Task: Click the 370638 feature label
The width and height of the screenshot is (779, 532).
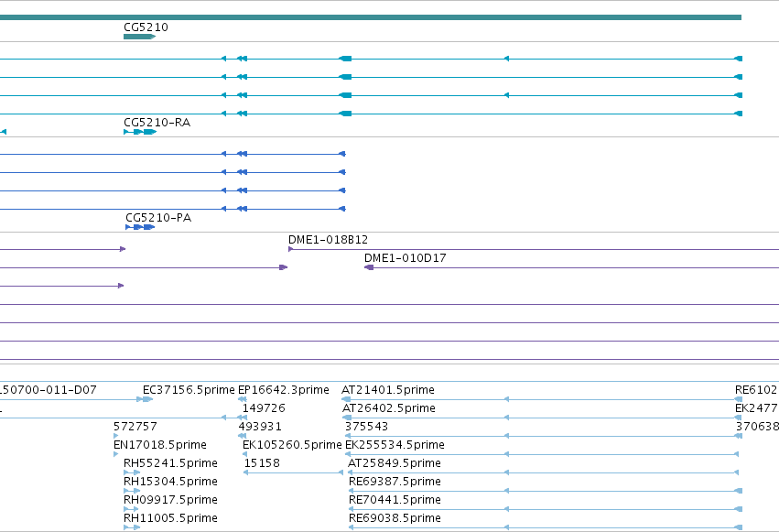Action: coord(757,427)
